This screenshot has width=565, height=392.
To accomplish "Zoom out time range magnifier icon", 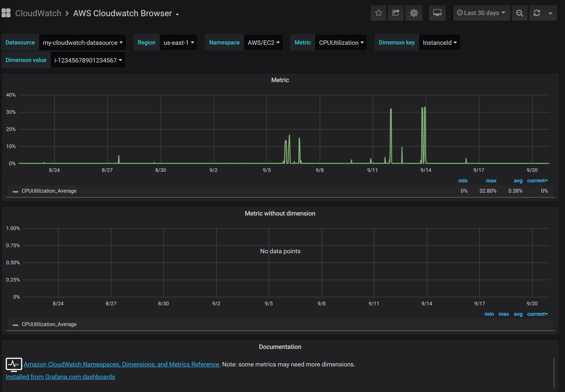I will click(519, 13).
